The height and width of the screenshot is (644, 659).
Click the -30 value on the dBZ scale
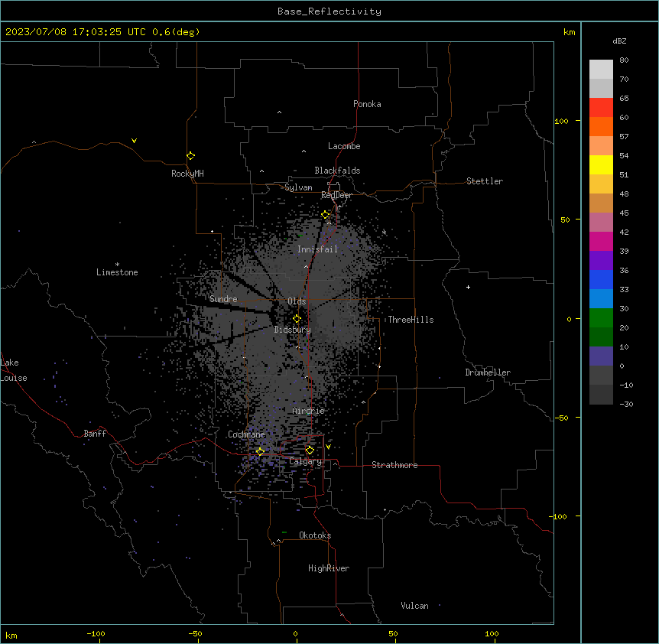[626, 404]
